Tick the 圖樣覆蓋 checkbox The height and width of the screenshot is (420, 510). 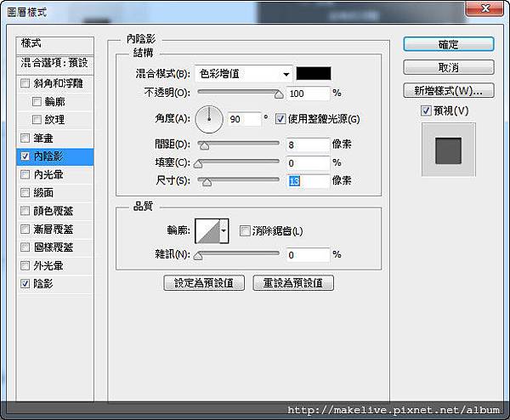25,247
